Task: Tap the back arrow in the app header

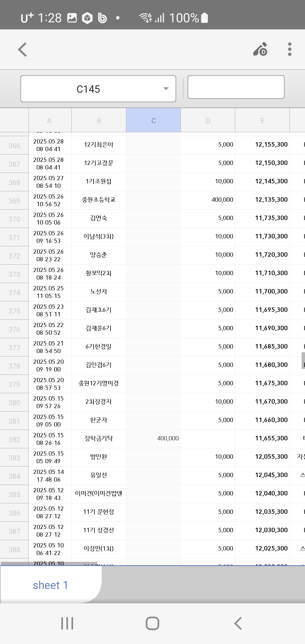Action: (x=23, y=50)
